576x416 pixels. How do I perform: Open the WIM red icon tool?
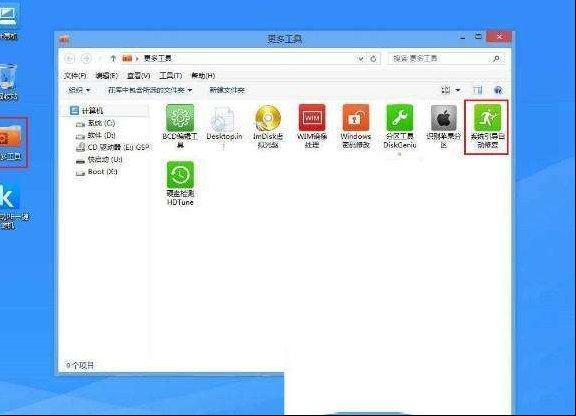312,118
